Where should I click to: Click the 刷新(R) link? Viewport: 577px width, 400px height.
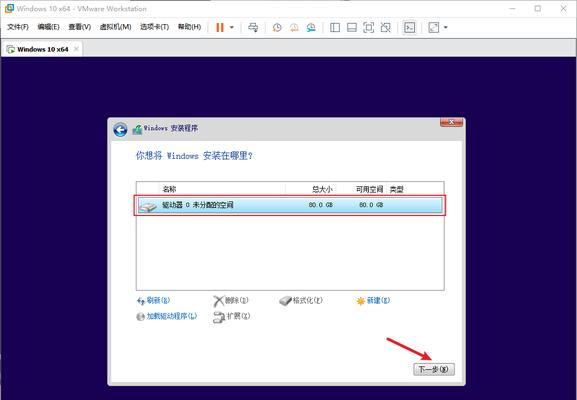pos(153,301)
